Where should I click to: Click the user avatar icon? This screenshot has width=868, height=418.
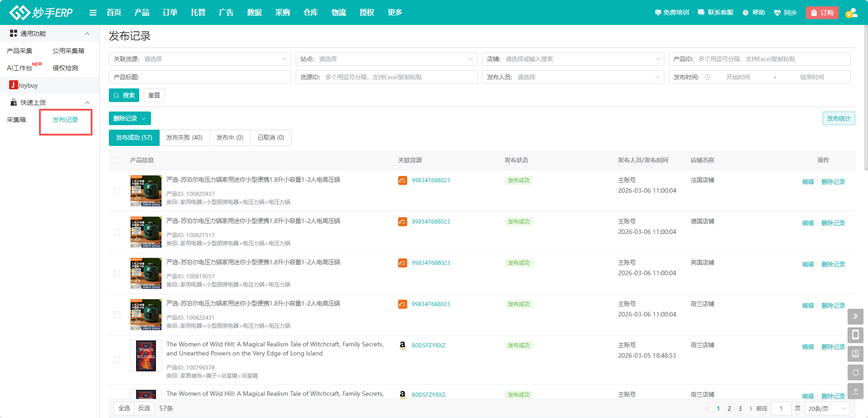(851, 13)
